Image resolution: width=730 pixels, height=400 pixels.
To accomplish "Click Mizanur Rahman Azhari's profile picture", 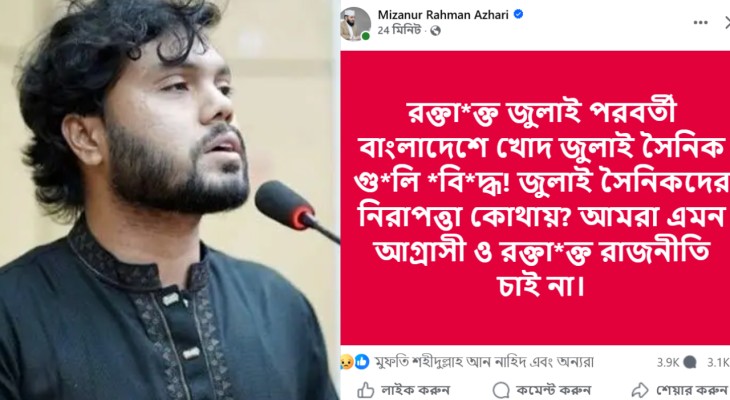I will [355, 24].
